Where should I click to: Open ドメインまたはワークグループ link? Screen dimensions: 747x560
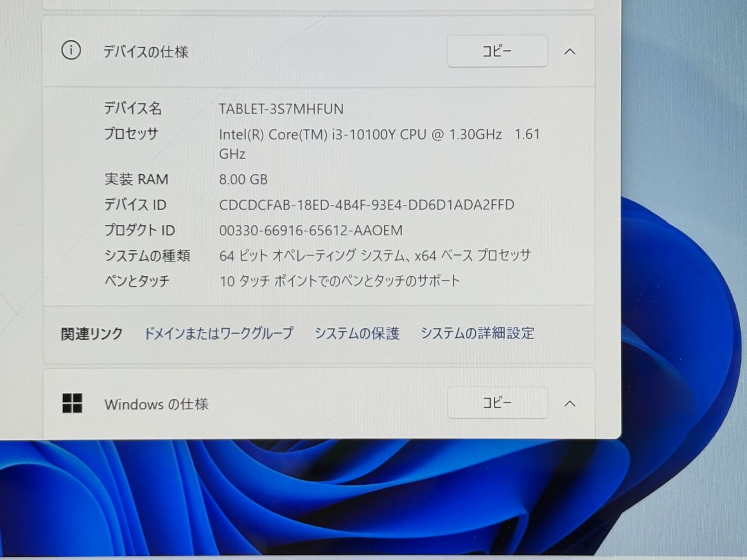pos(218,333)
